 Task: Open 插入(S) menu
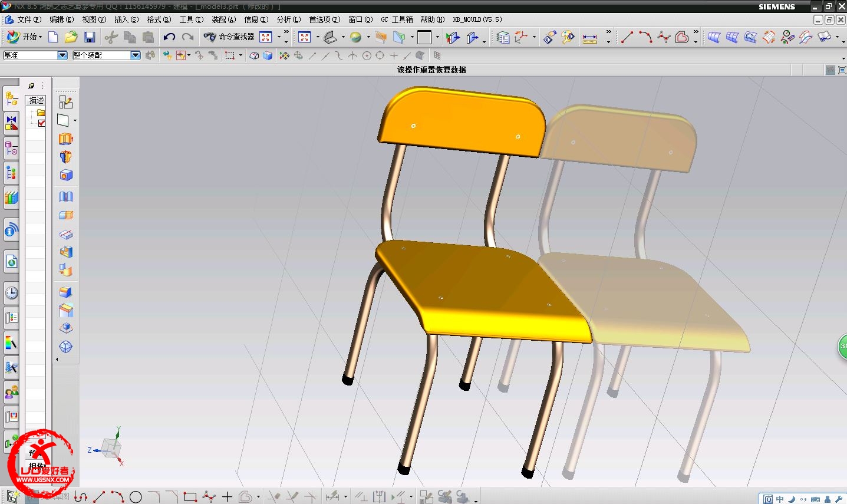point(127,19)
